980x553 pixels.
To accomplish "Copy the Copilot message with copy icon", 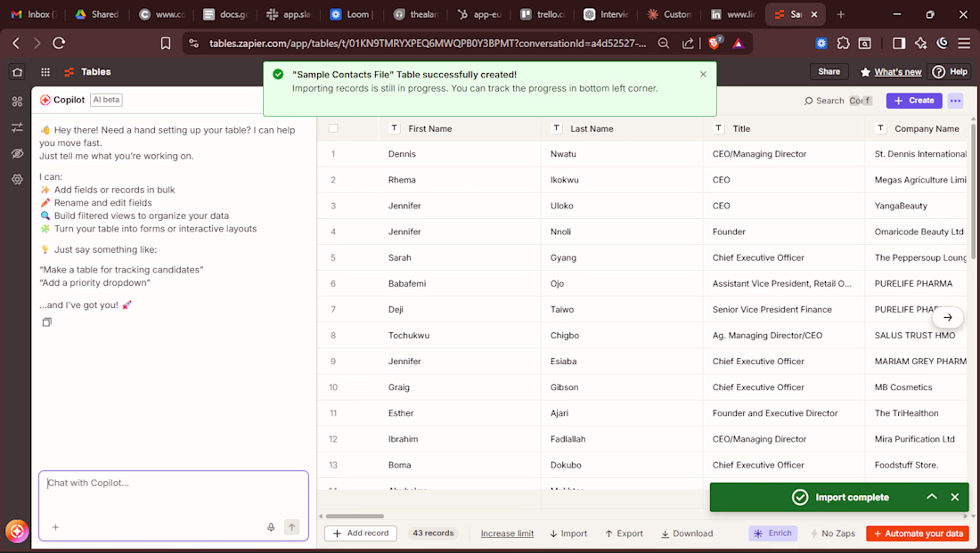I will (x=47, y=322).
